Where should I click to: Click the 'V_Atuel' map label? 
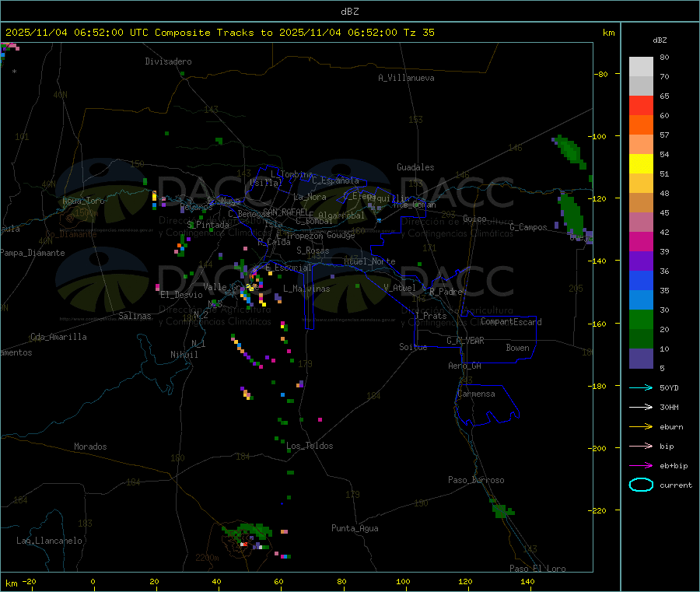click(400, 288)
